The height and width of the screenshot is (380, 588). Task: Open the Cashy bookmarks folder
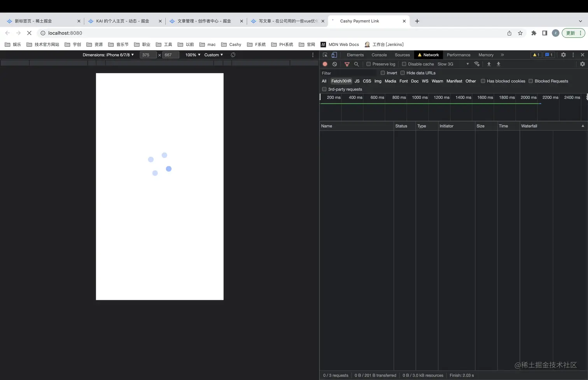tap(231, 44)
